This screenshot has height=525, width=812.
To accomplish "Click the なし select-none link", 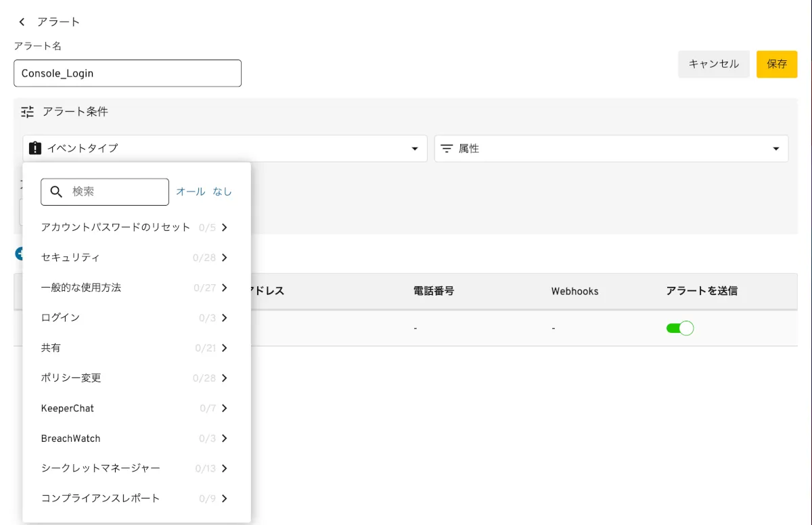I will (x=223, y=192).
